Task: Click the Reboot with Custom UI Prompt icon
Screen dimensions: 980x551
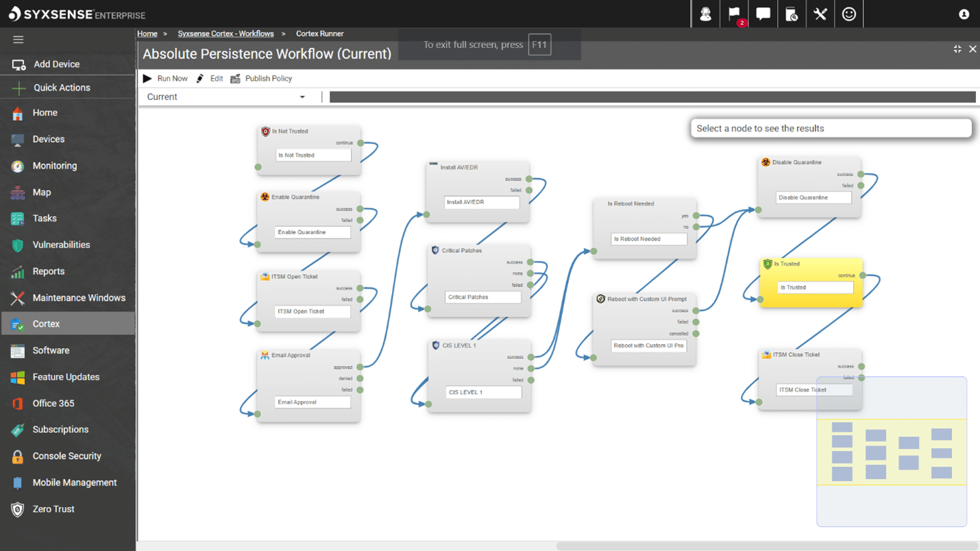Action: 600,299
